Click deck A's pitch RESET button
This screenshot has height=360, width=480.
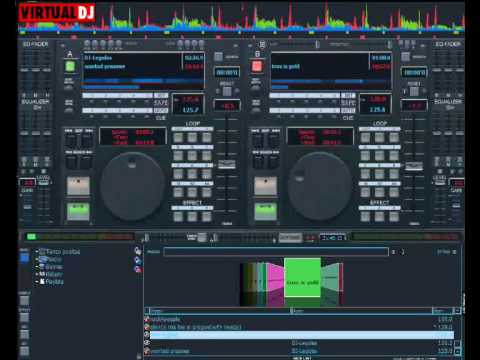coord(227,91)
